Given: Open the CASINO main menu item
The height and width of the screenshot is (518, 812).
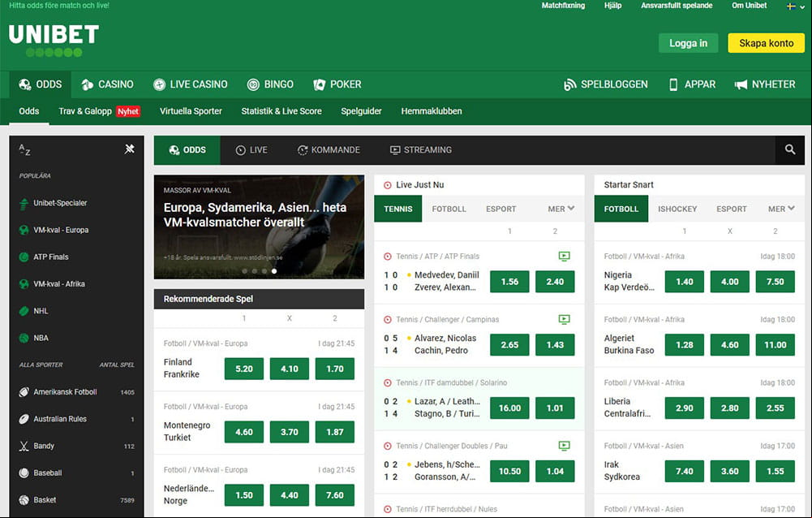Looking at the screenshot, I should pos(107,84).
